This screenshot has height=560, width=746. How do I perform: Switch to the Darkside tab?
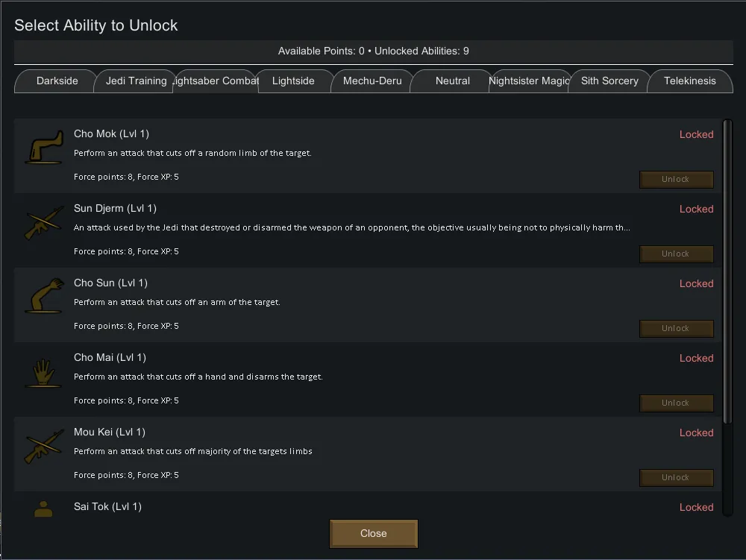coord(57,81)
